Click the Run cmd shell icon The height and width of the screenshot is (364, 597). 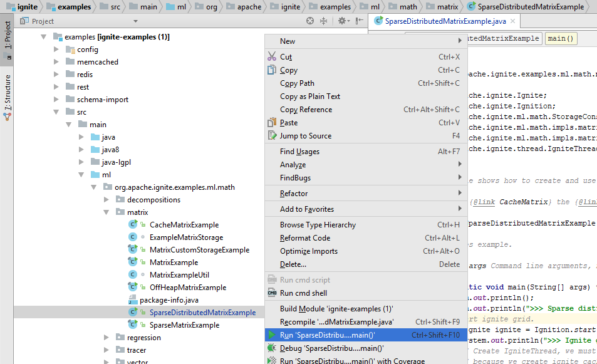[x=272, y=293]
